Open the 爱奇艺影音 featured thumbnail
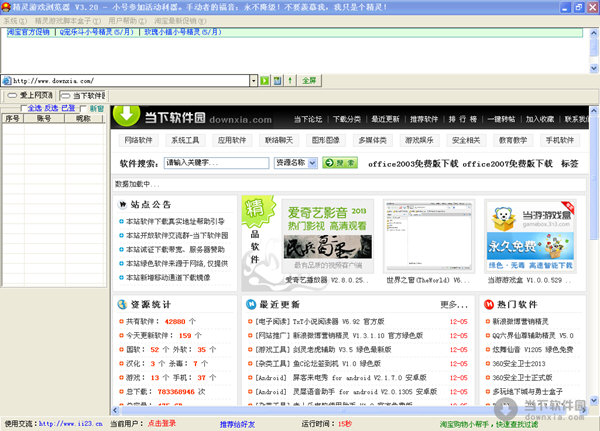Screen dimensions: 600x431 point(328,236)
